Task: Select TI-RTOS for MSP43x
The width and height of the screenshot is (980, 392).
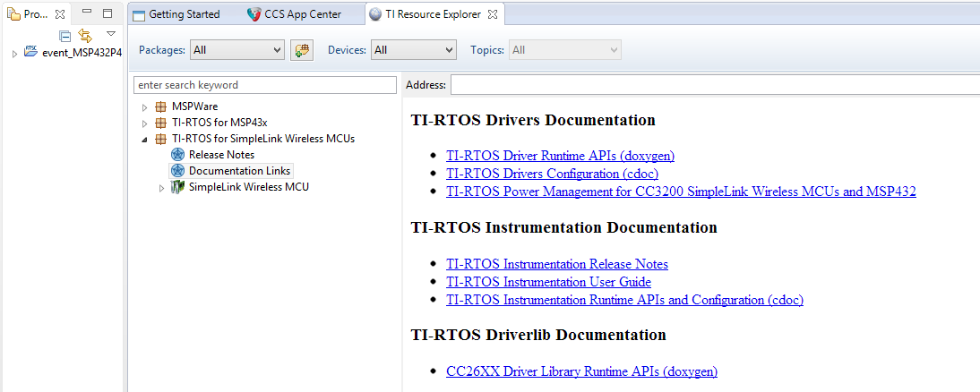Action: pyautogui.click(x=219, y=123)
